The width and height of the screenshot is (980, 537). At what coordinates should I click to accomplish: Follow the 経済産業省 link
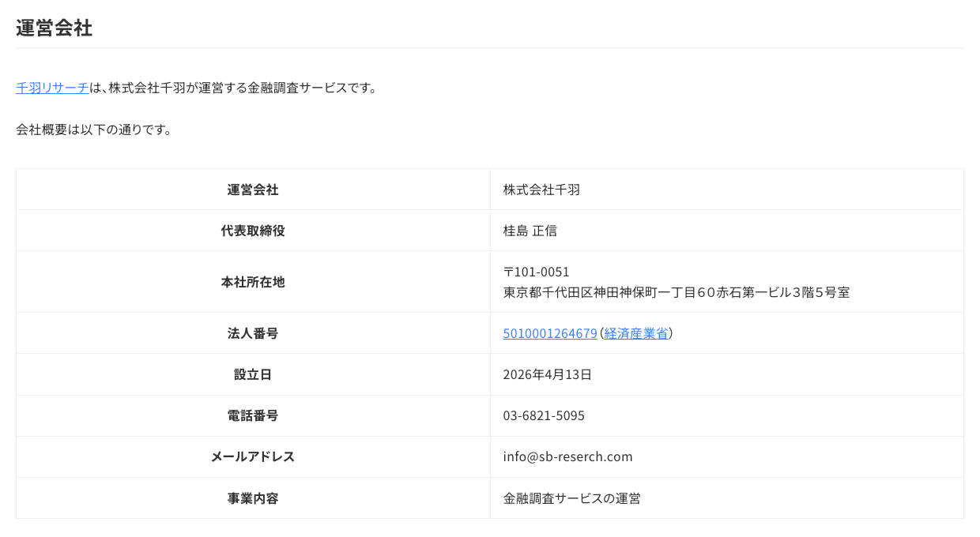(x=636, y=333)
